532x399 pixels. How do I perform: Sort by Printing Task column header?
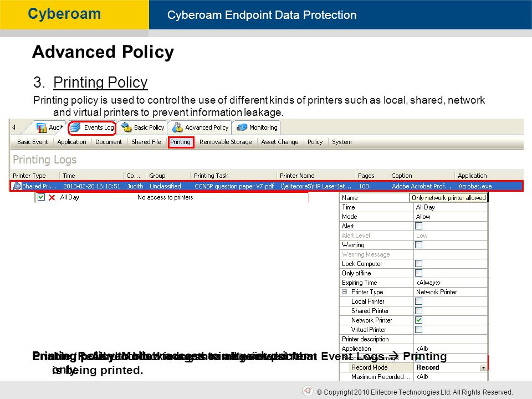coord(234,176)
